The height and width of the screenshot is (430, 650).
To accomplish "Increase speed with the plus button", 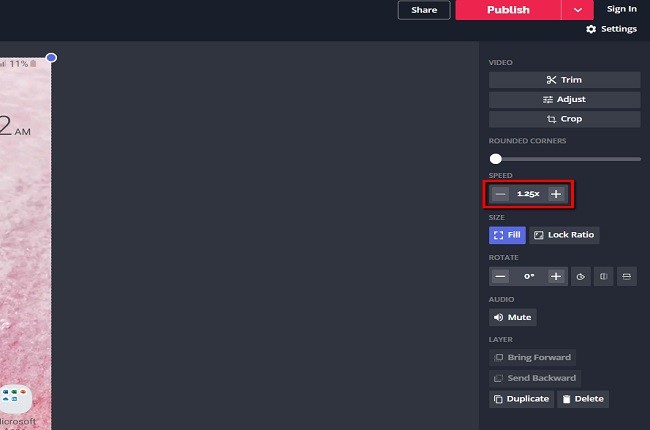I will [556, 194].
